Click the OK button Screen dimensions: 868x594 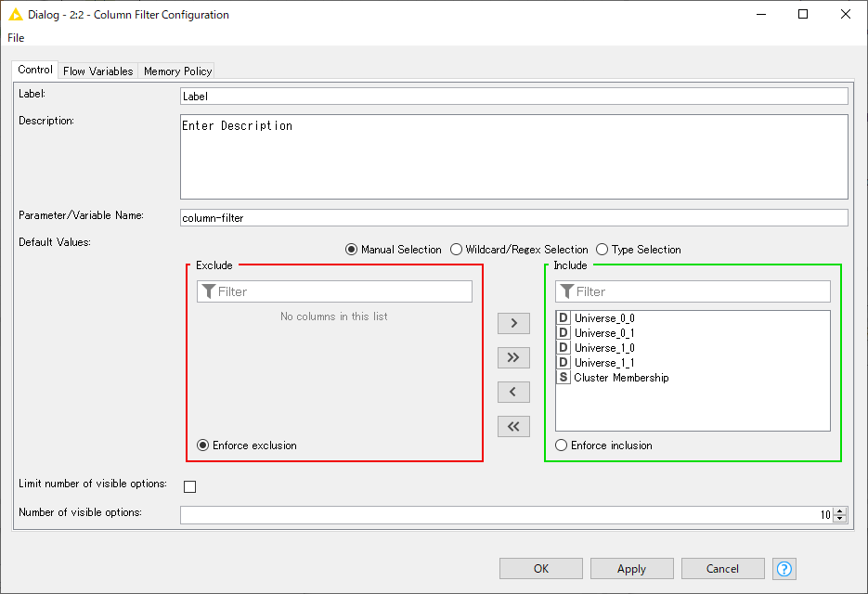point(541,569)
